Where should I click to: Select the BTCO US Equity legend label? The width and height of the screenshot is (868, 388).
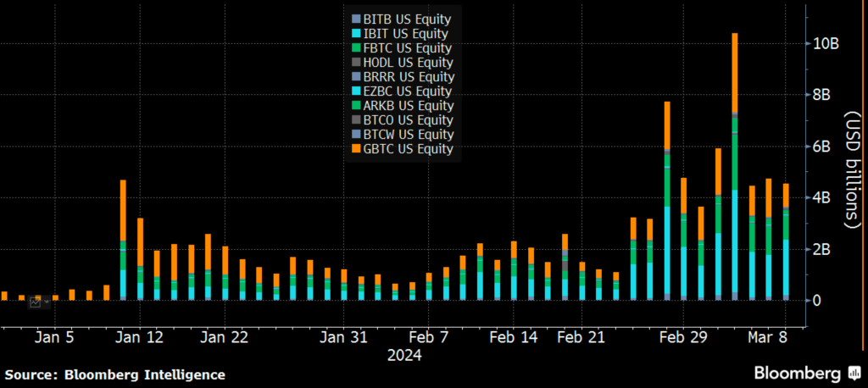click(409, 120)
